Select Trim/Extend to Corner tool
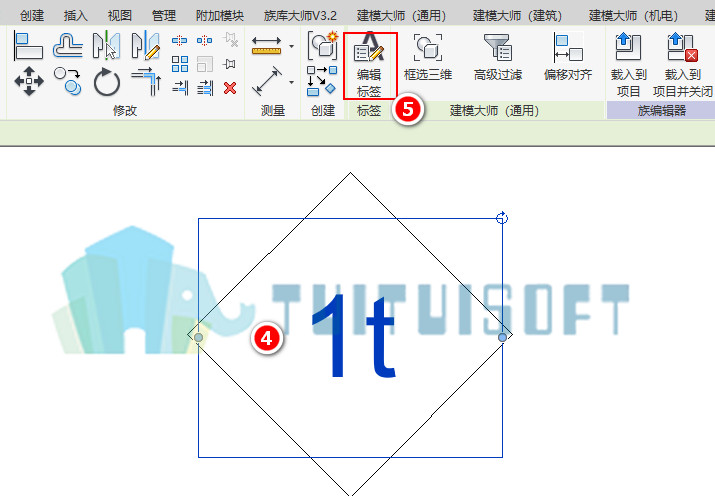The width and height of the screenshot is (715, 496). [x=146, y=82]
